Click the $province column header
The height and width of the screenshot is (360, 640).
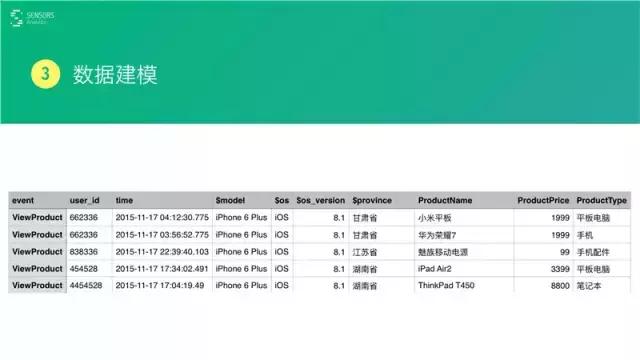372,200
